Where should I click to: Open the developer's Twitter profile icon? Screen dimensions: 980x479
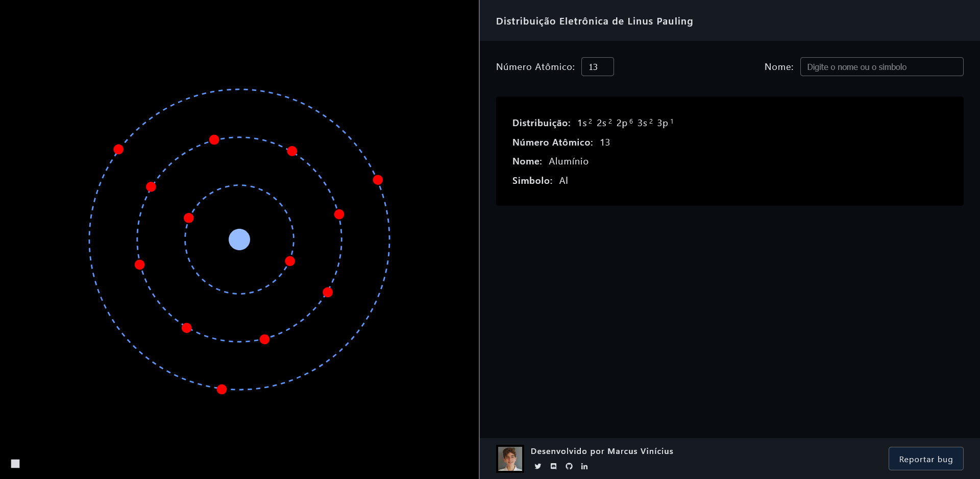point(537,466)
